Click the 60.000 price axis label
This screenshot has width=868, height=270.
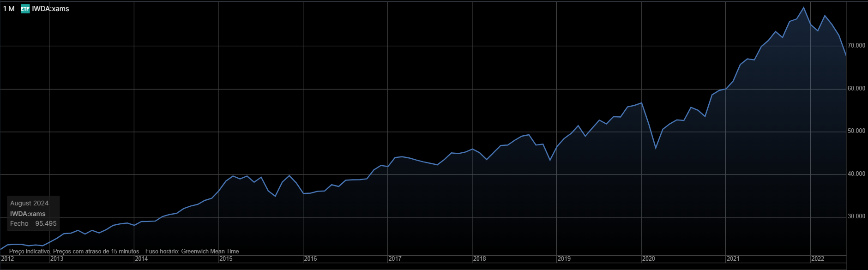pyautogui.click(x=856, y=89)
